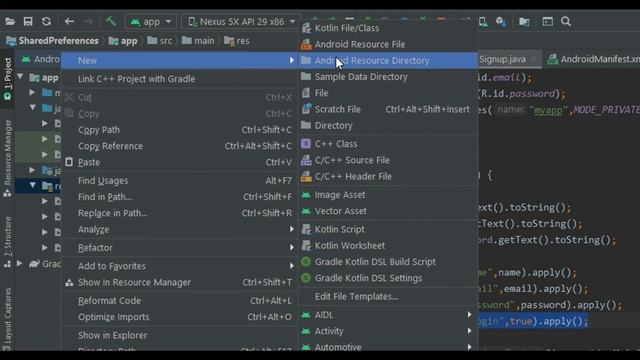The image size is (640, 360).
Task: Close the Signup.java tab
Action: coord(533,59)
